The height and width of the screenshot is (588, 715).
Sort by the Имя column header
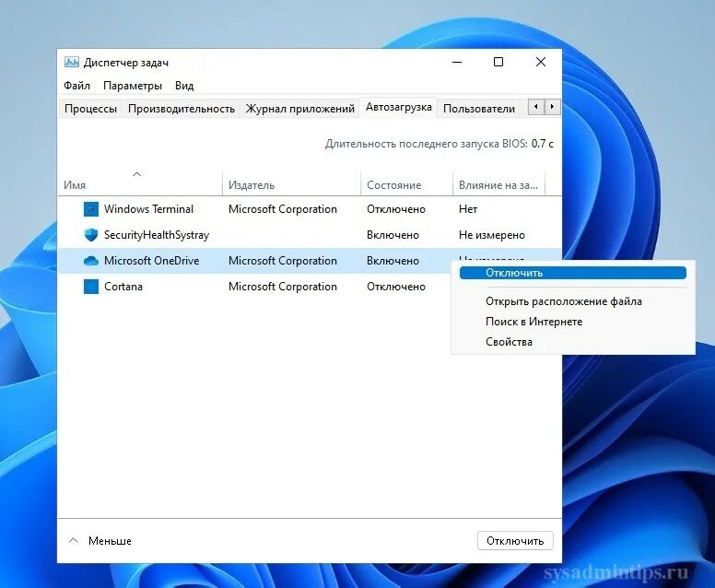coord(140,183)
